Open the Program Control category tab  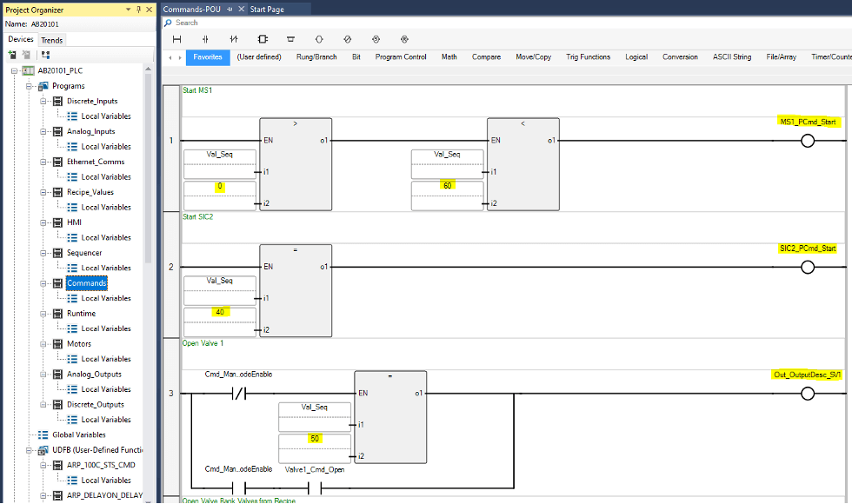pyautogui.click(x=401, y=57)
